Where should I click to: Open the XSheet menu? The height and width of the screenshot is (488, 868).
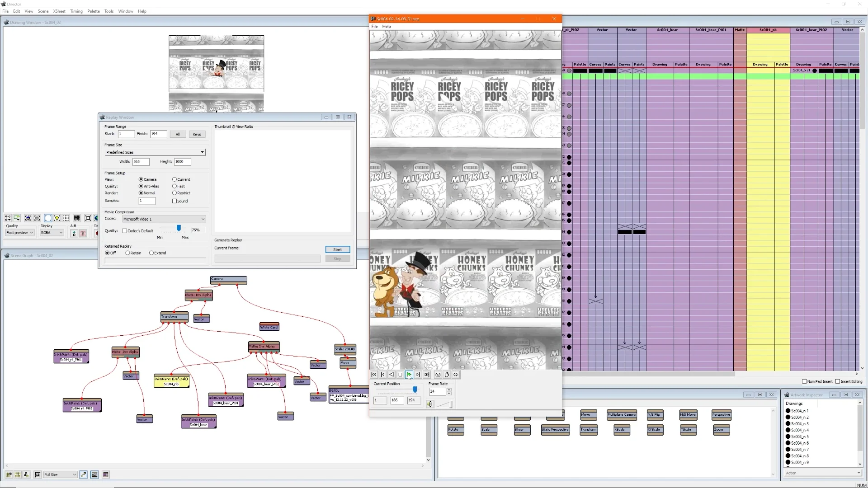(x=59, y=11)
